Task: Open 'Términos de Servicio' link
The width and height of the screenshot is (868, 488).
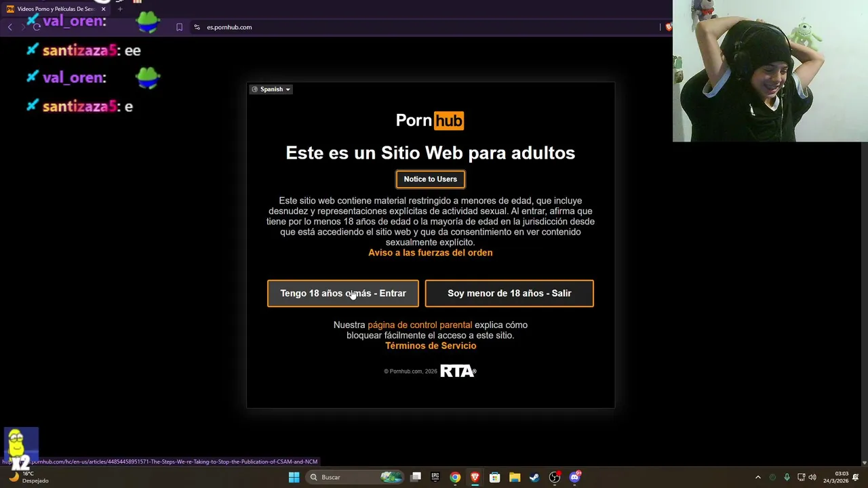Action: pyautogui.click(x=431, y=346)
